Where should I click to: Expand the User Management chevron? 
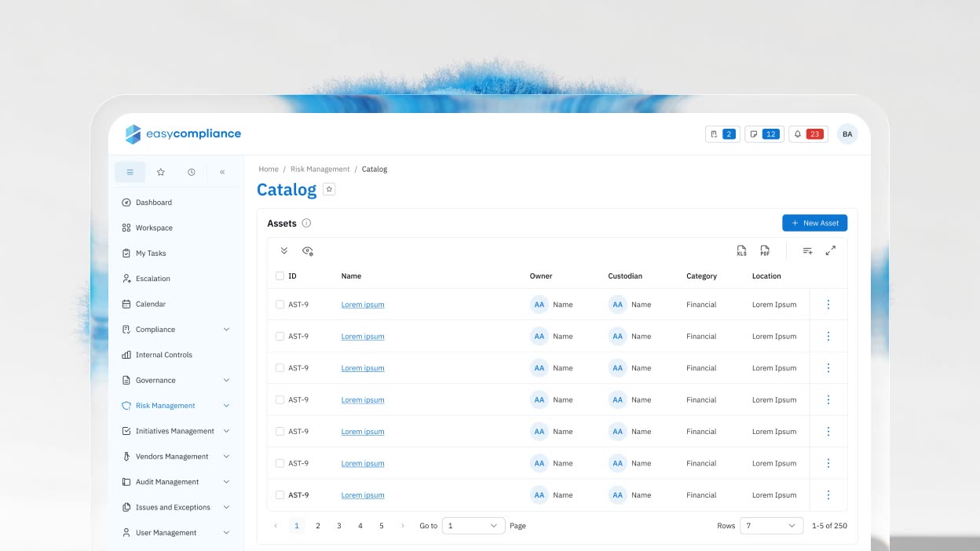click(226, 533)
